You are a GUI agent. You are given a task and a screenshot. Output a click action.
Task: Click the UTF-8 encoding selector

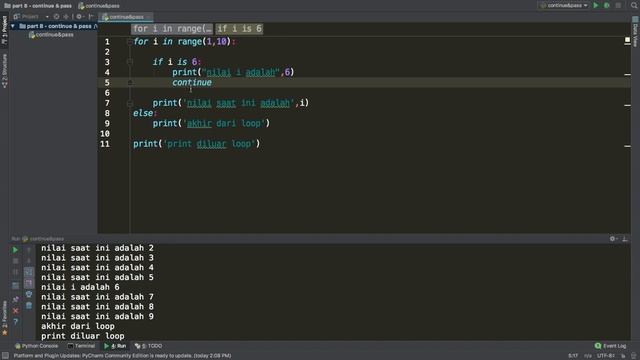606,356
